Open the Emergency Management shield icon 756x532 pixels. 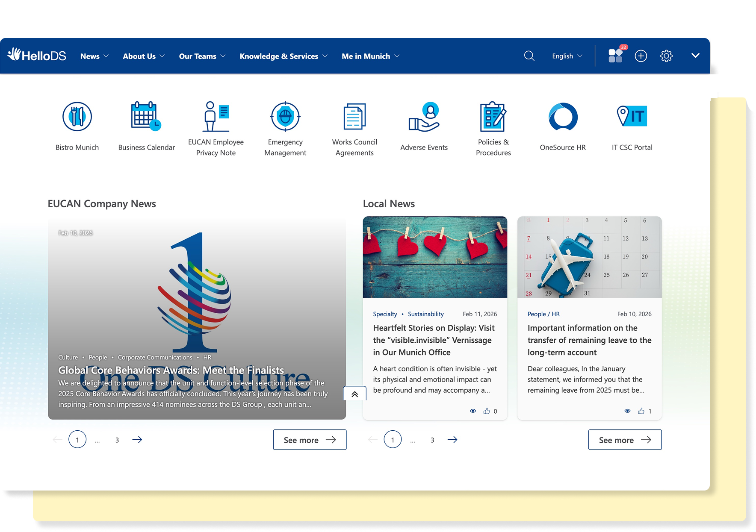tap(285, 116)
